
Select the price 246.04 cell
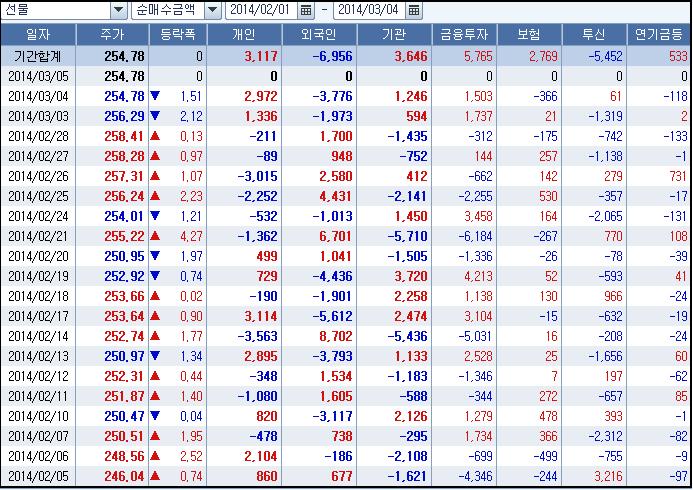[124, 476]
